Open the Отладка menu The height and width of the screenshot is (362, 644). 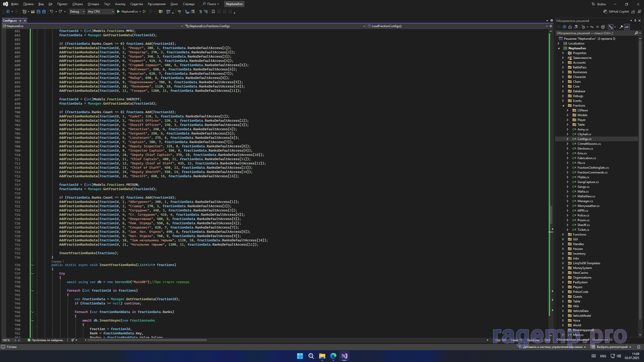point(93,4)
